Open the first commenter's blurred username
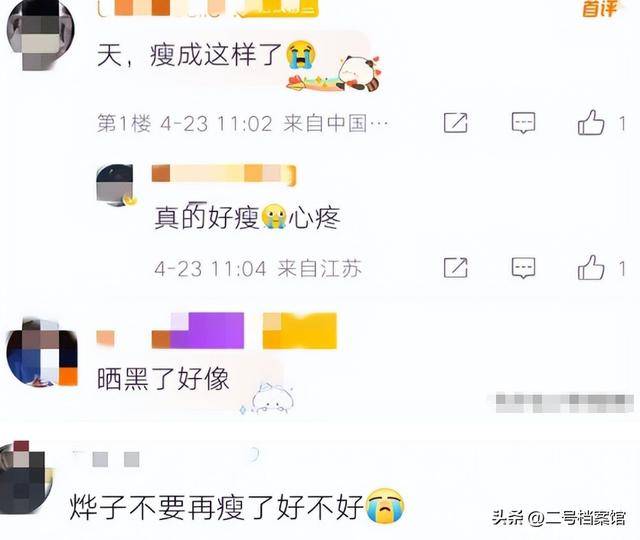Viewport: 640px width, 540px height. pos(208,8)
